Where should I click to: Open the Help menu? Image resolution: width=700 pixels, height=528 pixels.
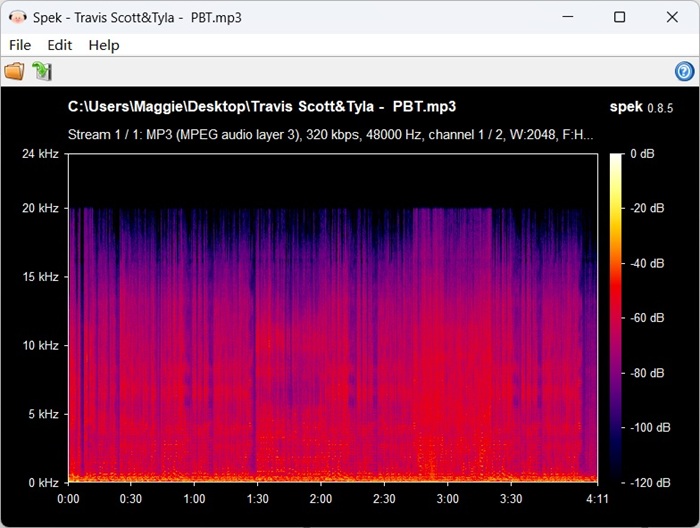(x=104, y=45)
